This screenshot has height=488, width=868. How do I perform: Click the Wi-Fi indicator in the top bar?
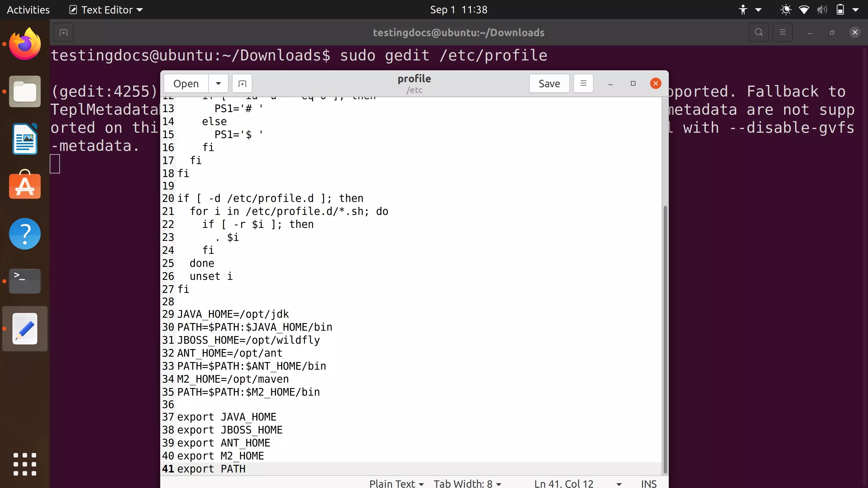[804, 9]
